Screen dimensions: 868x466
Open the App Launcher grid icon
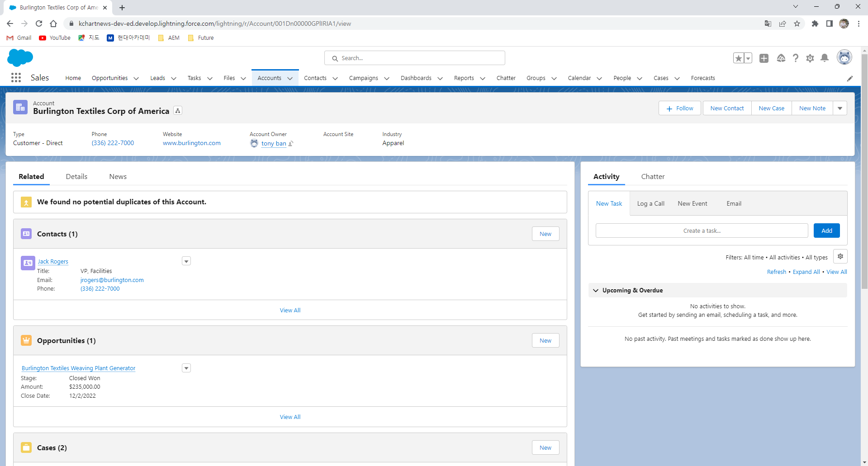[16, 78]
